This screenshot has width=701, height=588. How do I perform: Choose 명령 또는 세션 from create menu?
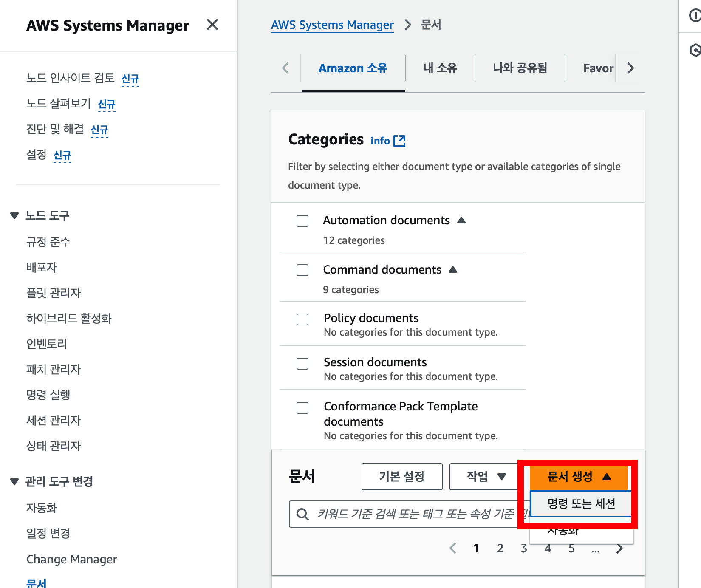tap(581, 504)
